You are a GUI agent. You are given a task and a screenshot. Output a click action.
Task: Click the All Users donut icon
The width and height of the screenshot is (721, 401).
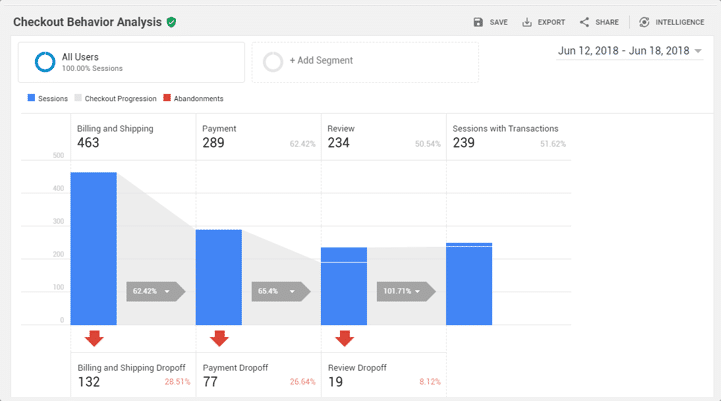[x=44, y=62]
